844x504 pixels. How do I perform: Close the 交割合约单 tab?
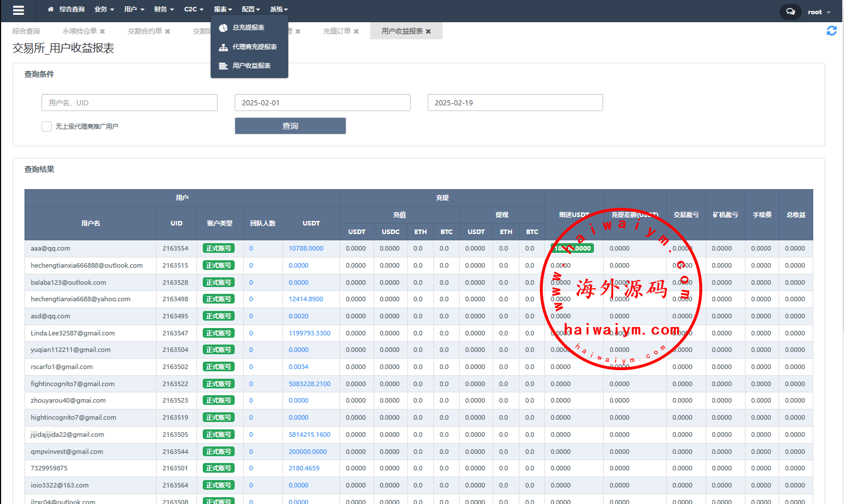[x=167, y=31]
